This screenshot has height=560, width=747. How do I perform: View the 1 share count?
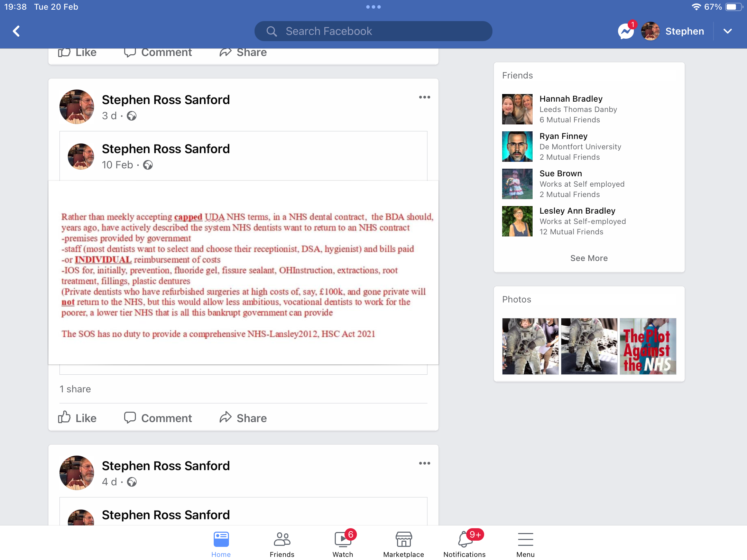[x=75, y=389]
